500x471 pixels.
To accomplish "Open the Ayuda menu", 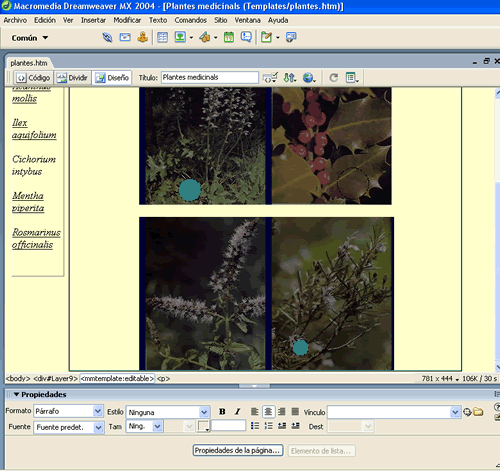I will point(278,20).
